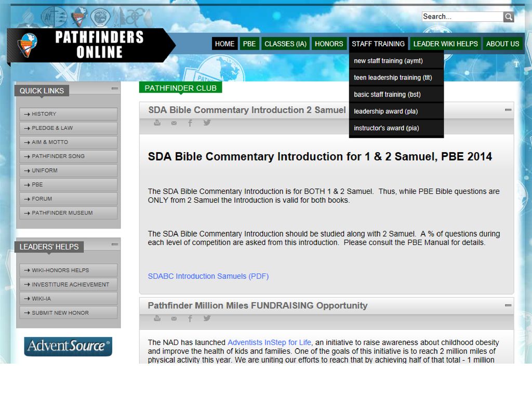This screenshot has width=532, height=399.
Task: Open SUBMIT NEW HONOR link
Action: pyautogui.click(x=68, y=313)
